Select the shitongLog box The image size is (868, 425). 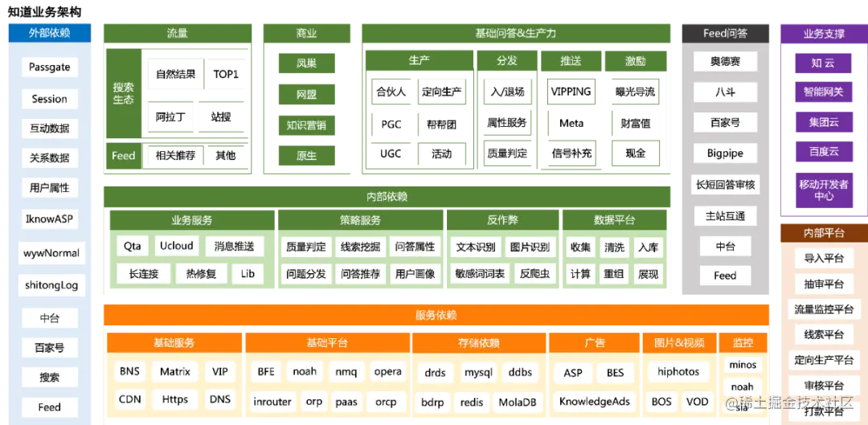coord(51,285)
